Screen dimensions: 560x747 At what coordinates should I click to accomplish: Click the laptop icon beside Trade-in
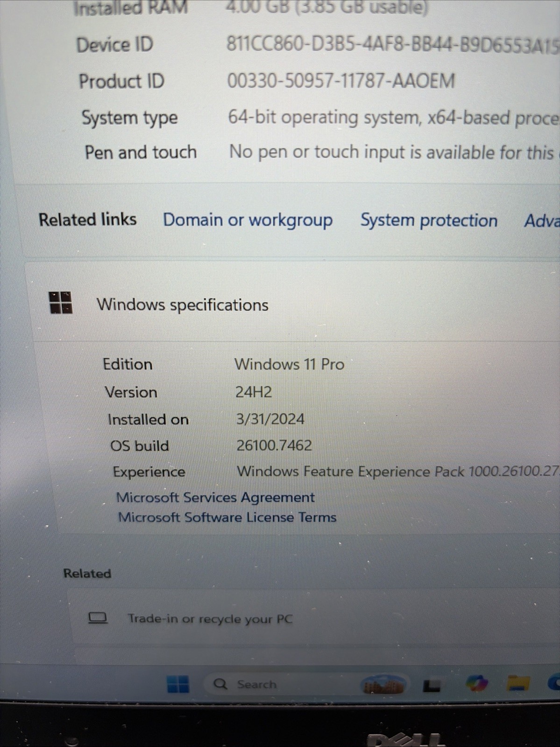point(98,618)
